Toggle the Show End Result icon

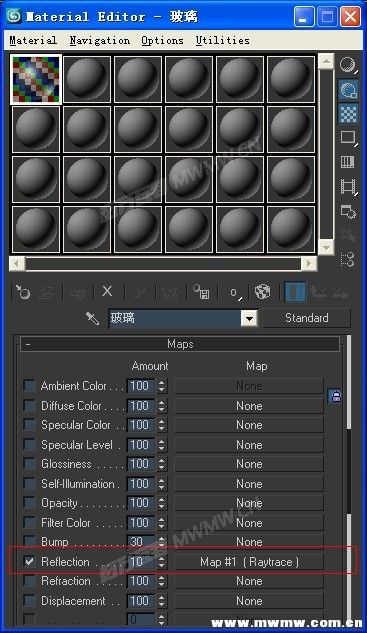295,292
